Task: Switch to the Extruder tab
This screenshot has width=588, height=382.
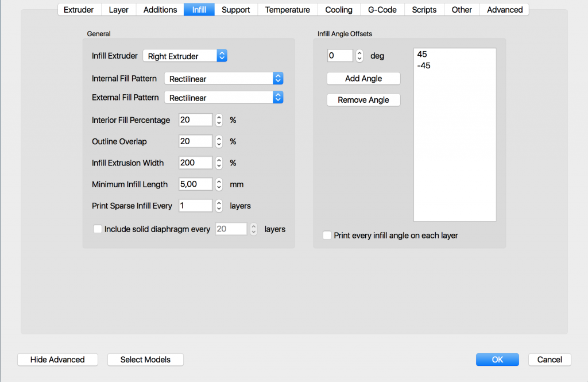Action: coord(79,10)
